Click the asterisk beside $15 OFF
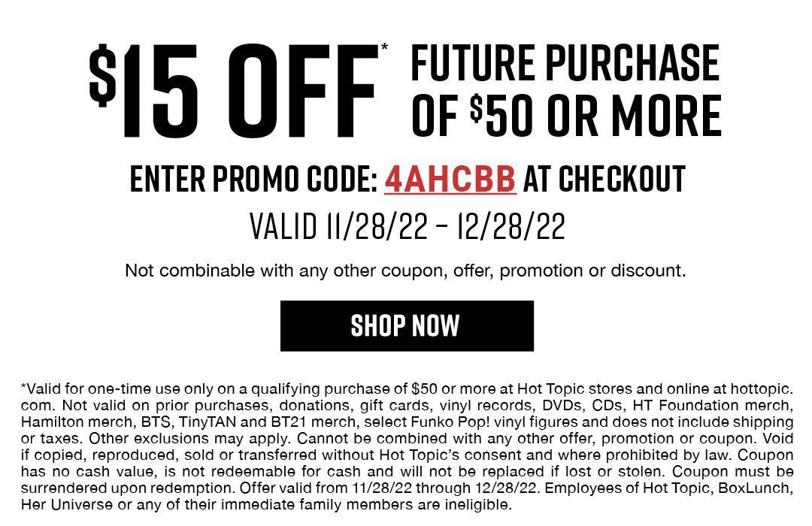812x526 pixels. tap(385, 49)
